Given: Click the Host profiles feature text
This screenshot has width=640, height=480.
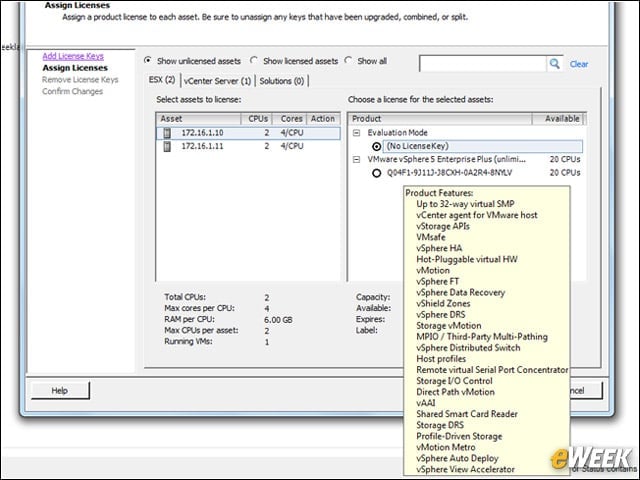Looking at the screenshot, I should 441,359.
